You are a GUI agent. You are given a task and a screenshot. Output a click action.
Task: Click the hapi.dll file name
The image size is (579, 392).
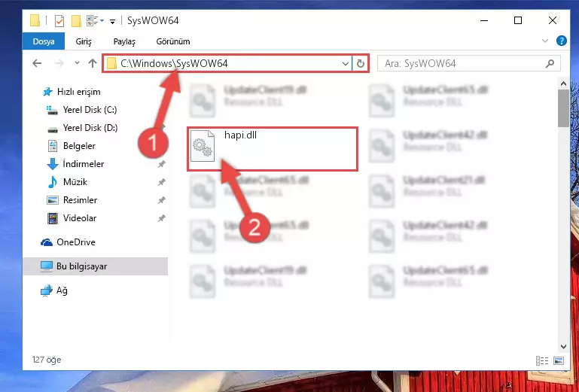pyautogui.click(x=240, y=135)
